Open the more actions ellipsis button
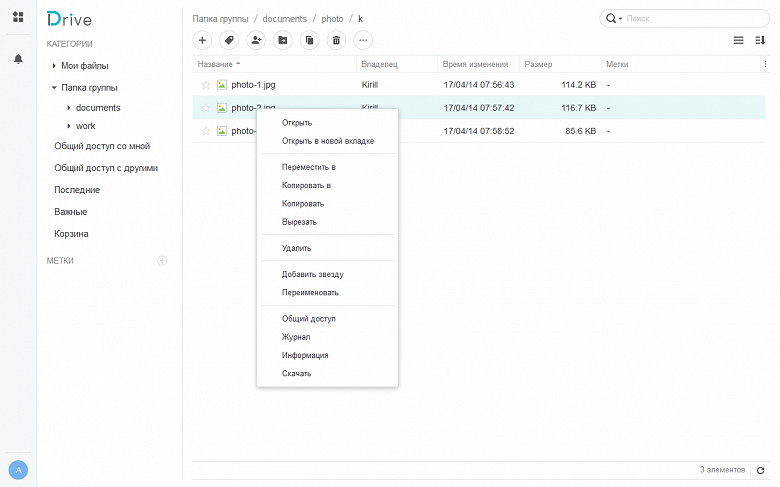This screenshot has width=780, height=487. click(363, 40)
